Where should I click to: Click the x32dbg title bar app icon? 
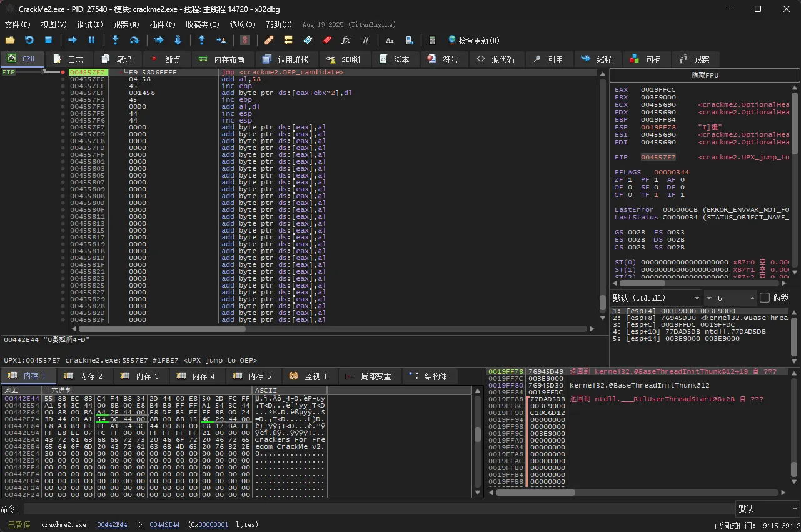[x=9, y=9]
